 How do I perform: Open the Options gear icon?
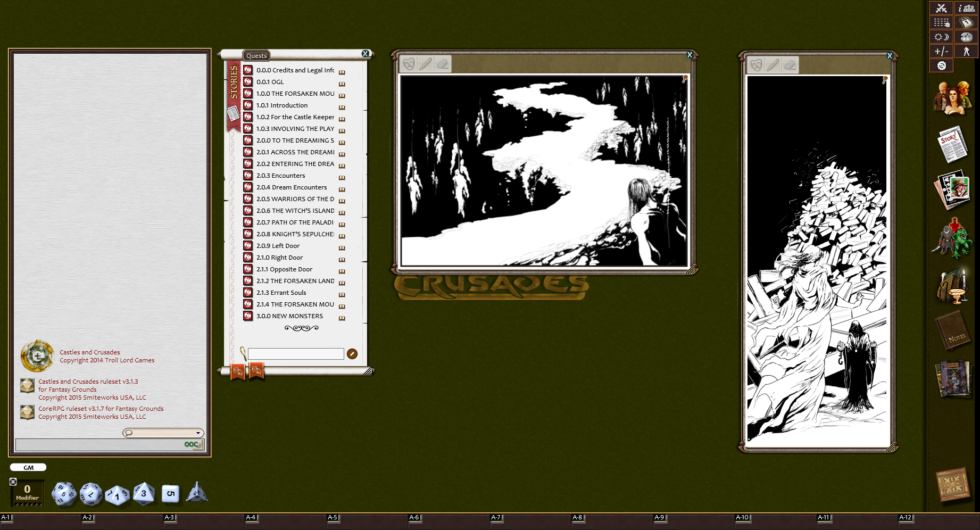(941, 65)
